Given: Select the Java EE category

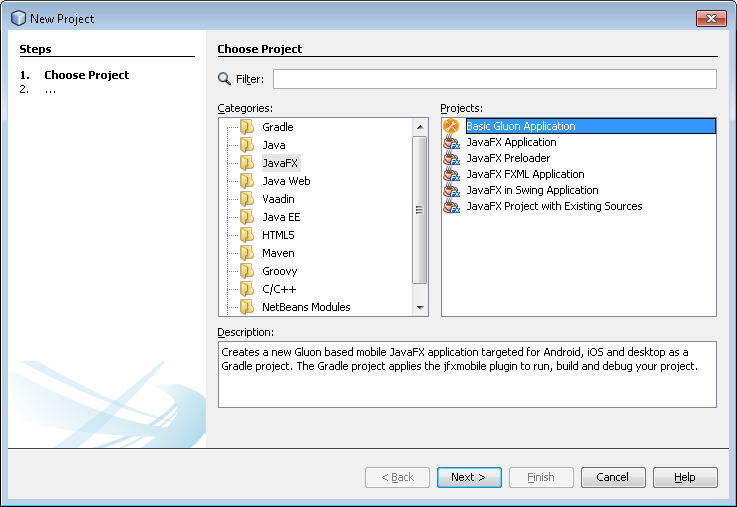Looking at the screenshot, I should [x=281, y=217].
